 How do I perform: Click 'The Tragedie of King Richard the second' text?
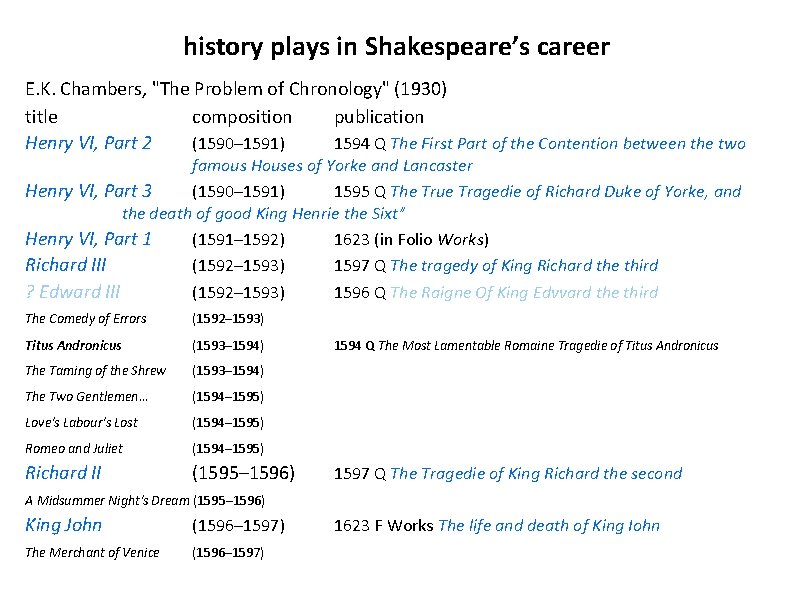(x=536, y=474)
